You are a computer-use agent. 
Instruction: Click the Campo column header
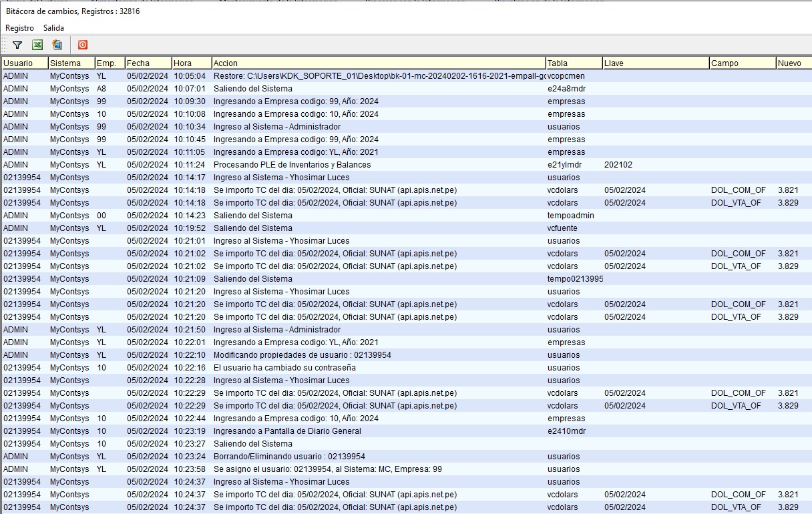pos(741,63)
